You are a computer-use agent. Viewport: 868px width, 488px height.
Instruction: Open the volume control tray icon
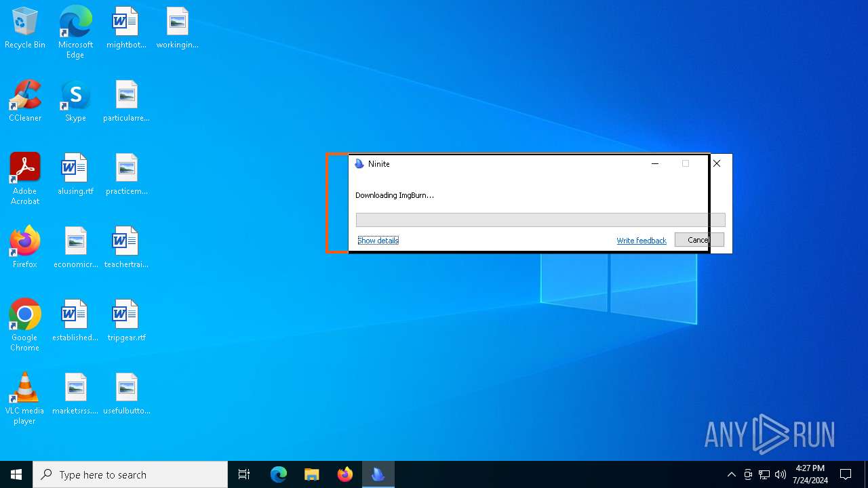(x=781, y=474)
